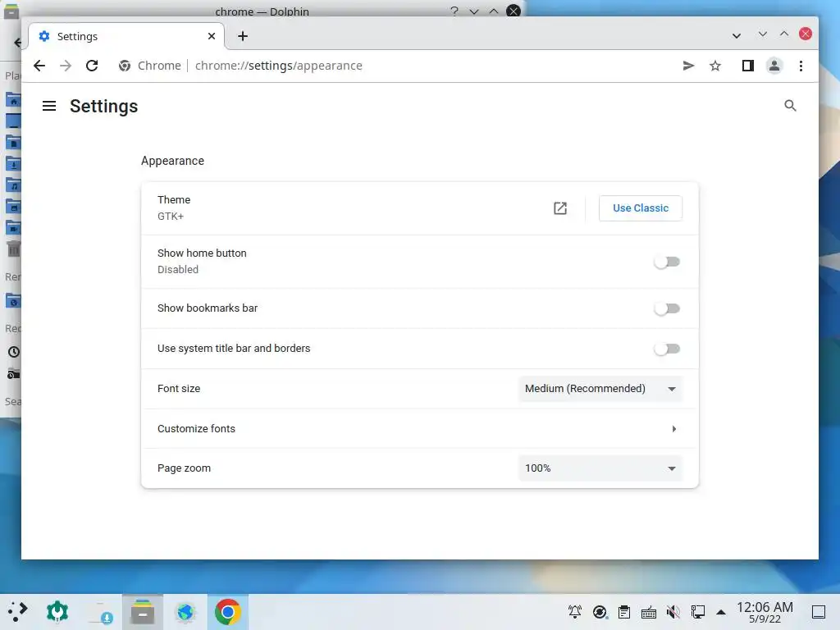Open the tab search chevron
This screenshot has height=630, width=840.
coord(737,36)
